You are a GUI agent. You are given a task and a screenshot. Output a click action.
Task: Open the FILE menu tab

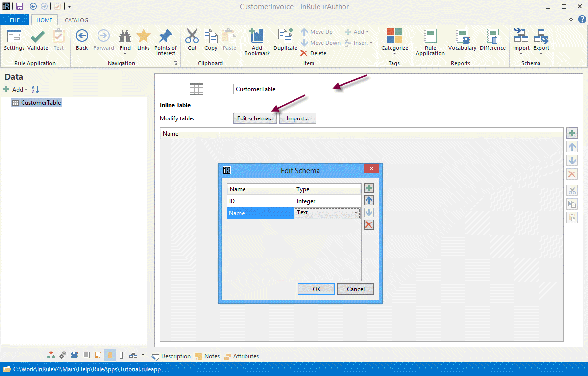[x=15, y=20]
